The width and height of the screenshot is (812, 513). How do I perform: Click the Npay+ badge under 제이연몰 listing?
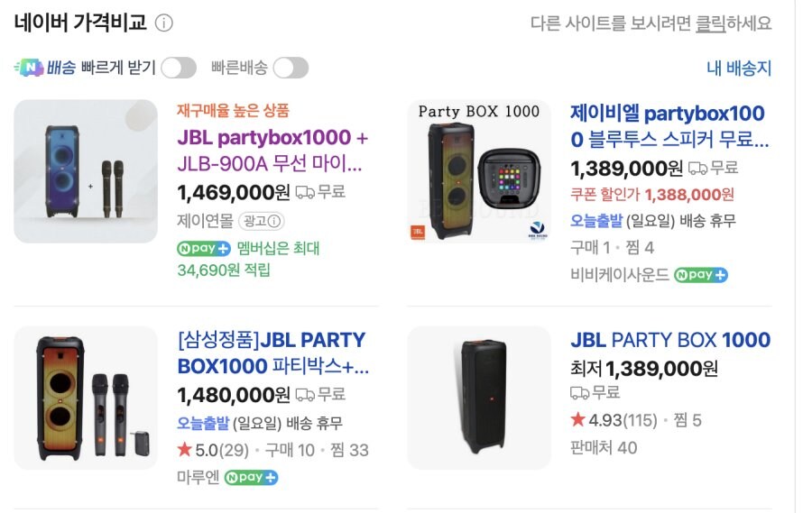(x=204, y=248)
